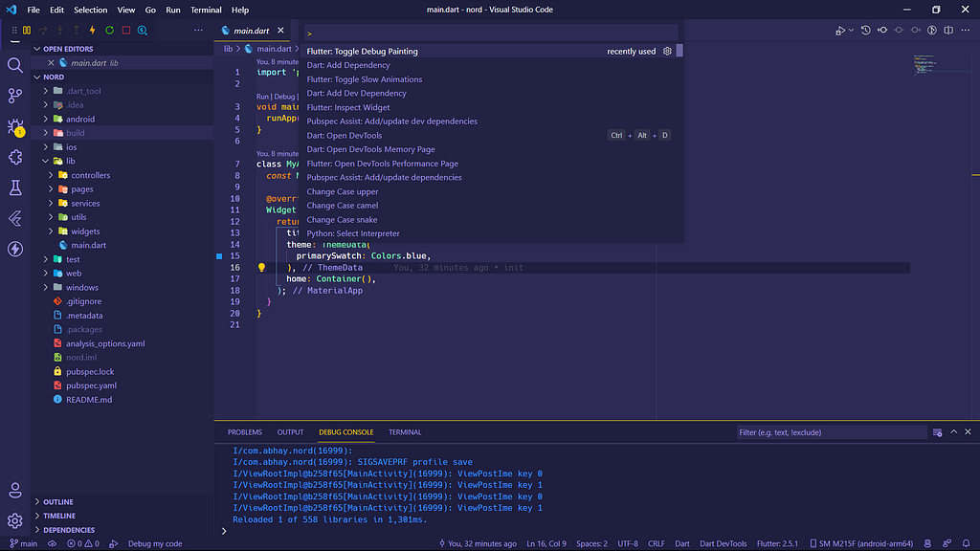Open the Accounts menu icon
The image size is (980, 551).
[15, 491]
